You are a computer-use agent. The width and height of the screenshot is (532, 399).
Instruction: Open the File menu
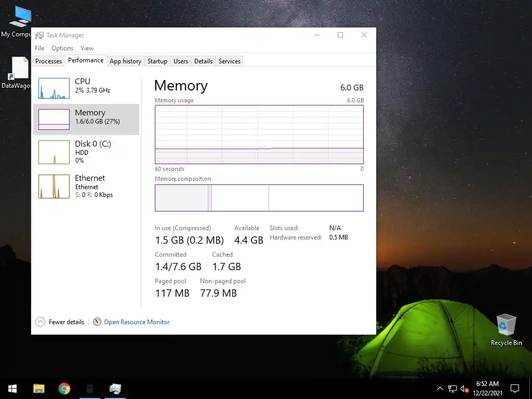click(x=39, y=48)
